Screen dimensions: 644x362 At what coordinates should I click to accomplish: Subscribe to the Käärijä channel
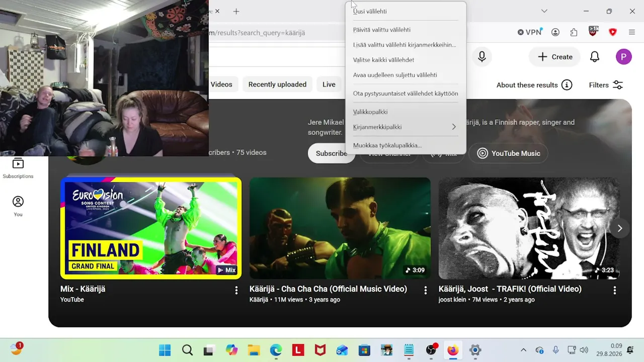click(x=332, y=153)
